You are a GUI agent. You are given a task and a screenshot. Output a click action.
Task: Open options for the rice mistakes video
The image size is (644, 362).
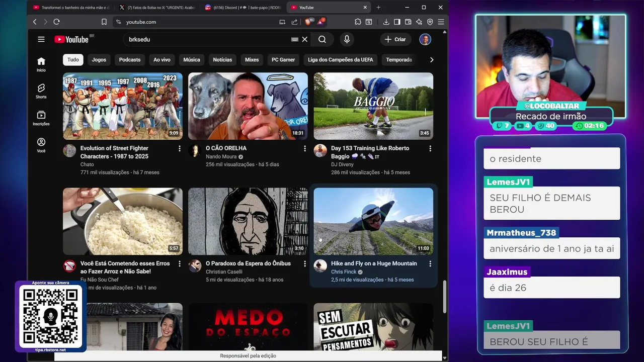(179, 263)
